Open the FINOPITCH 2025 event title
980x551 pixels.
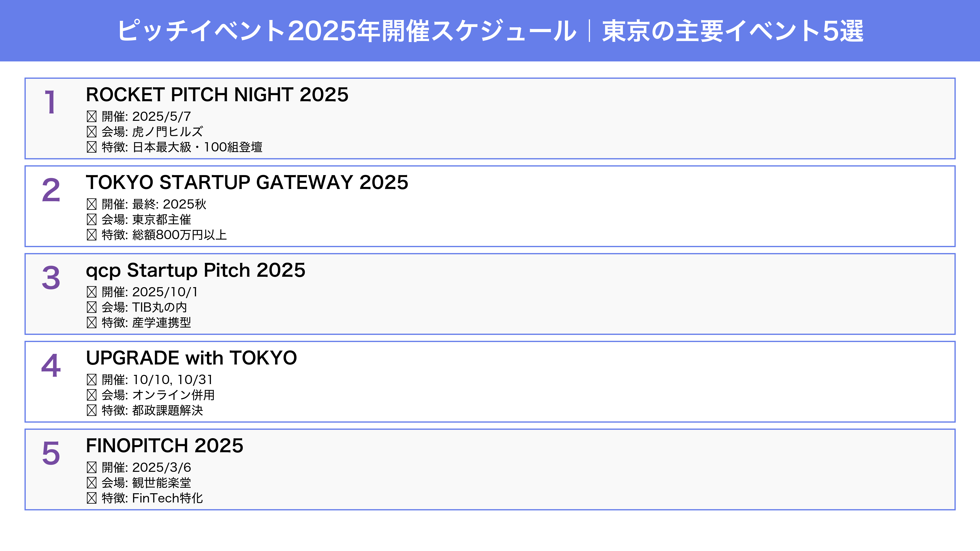tap(164, 446)
